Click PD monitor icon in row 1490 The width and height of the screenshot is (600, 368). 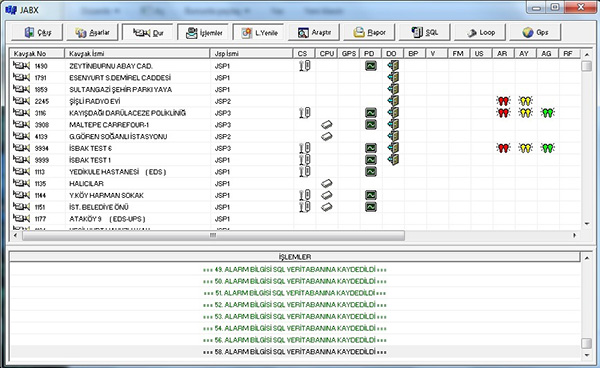click(x=370, y=66)
